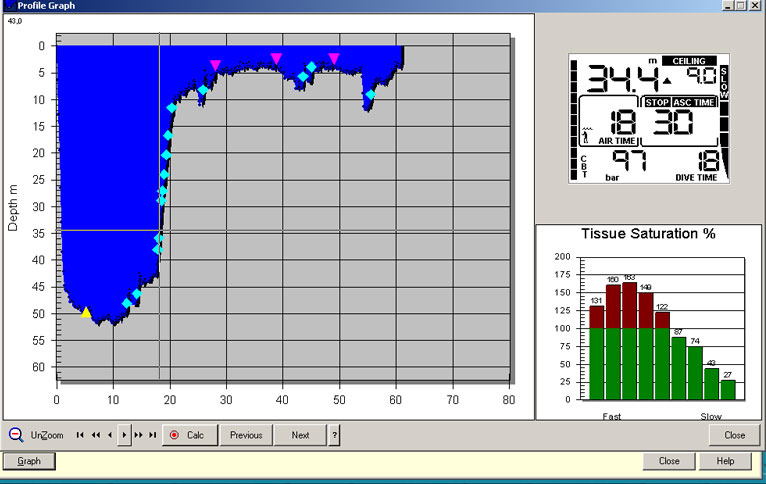Click the Calc button
Screen dimensions: 766x484
point(190,435)
